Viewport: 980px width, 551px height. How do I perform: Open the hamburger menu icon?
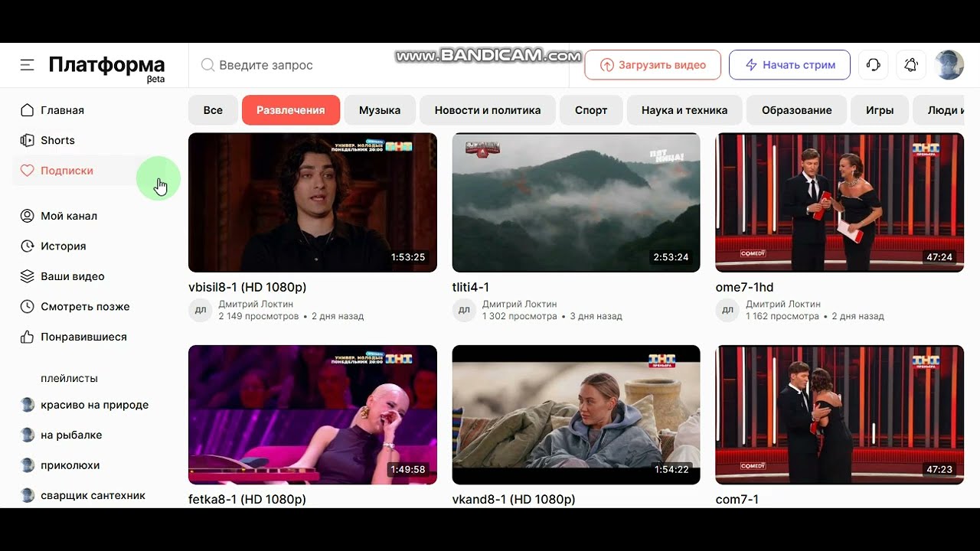tap(28, 65)
